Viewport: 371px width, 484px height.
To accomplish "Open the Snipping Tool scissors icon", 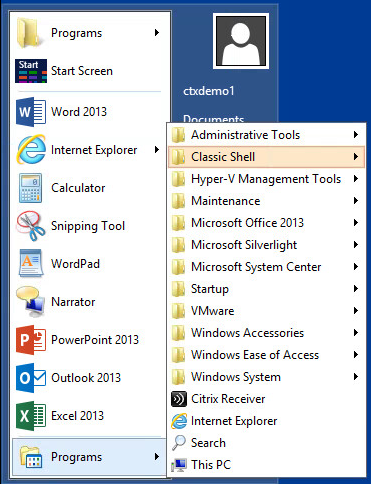I will tap(31, 226).
